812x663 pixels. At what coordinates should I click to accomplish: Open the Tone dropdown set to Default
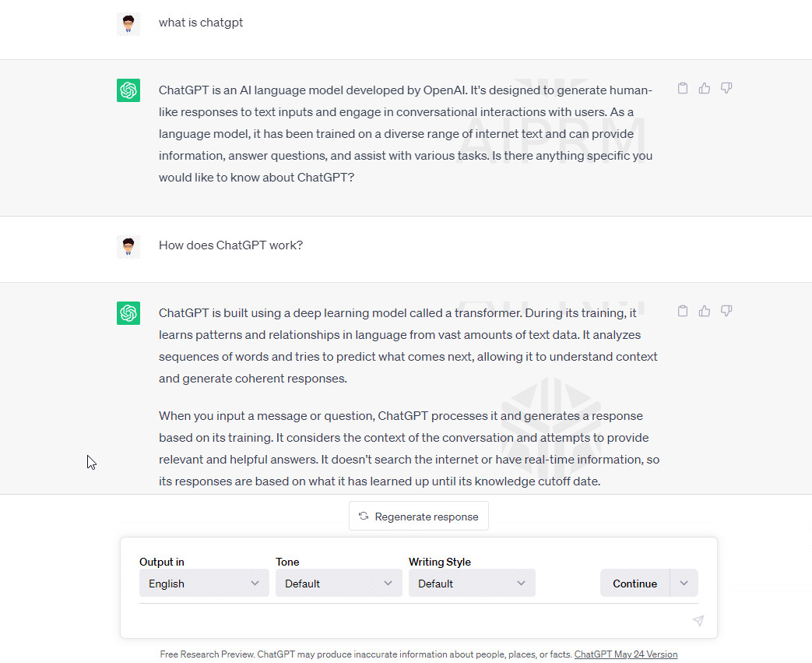pyautogui.click(x=339, y=583)
